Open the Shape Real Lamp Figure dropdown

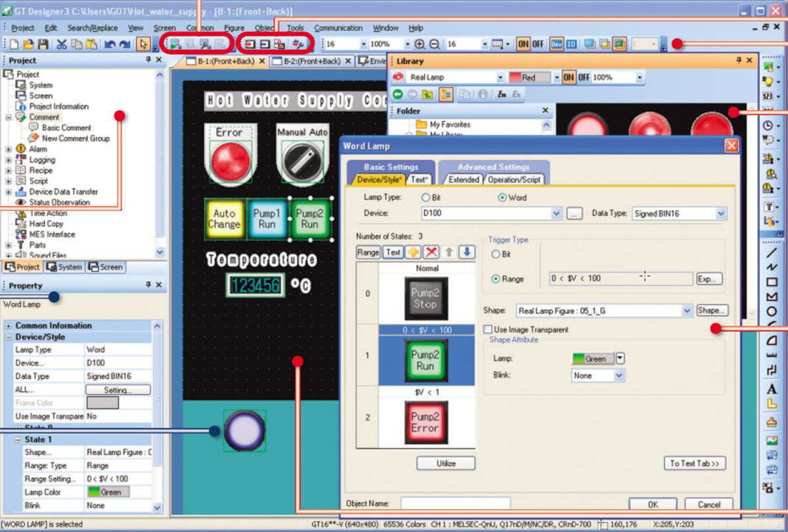click(688, 310)
